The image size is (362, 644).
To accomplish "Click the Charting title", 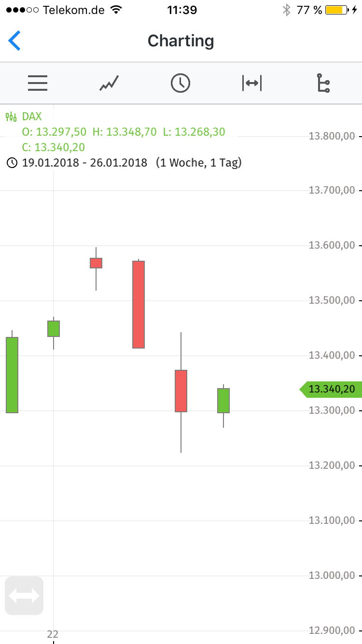I will pyautogui.click(x=181, y=41).
